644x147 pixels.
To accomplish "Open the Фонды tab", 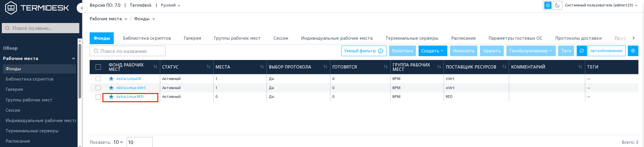I will pyautogui.click(x=102, y=38).
